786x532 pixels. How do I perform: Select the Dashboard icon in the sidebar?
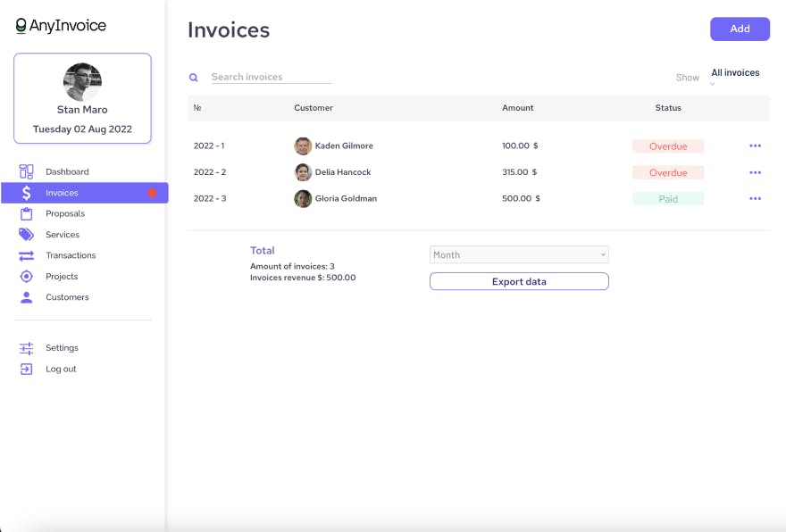click(x=27, y=171)
